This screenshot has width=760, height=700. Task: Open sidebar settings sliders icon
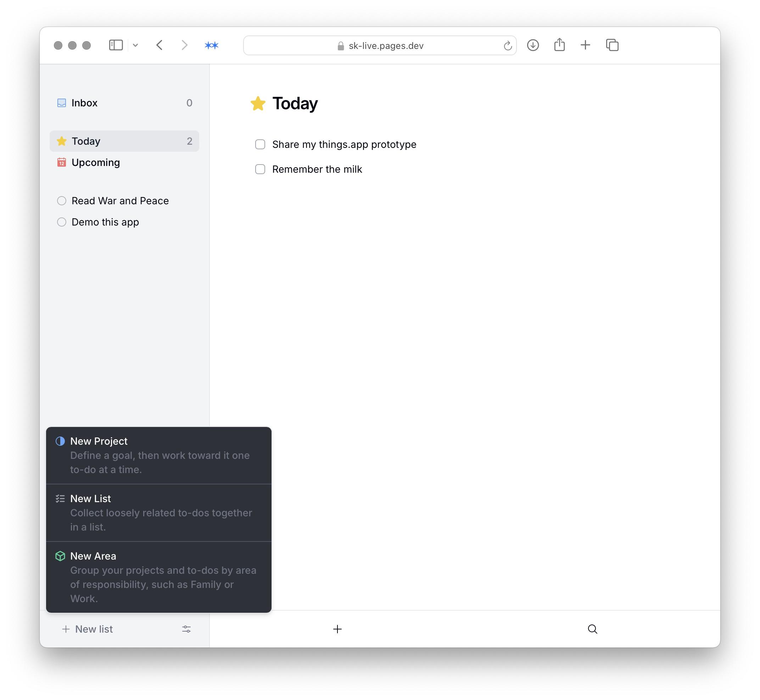[186, 629]
